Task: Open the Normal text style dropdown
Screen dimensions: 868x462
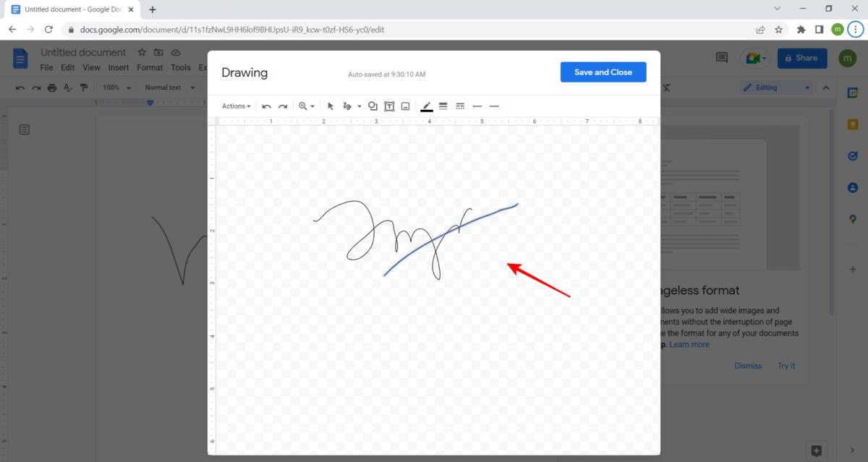Action: click(x=170, y=87)
